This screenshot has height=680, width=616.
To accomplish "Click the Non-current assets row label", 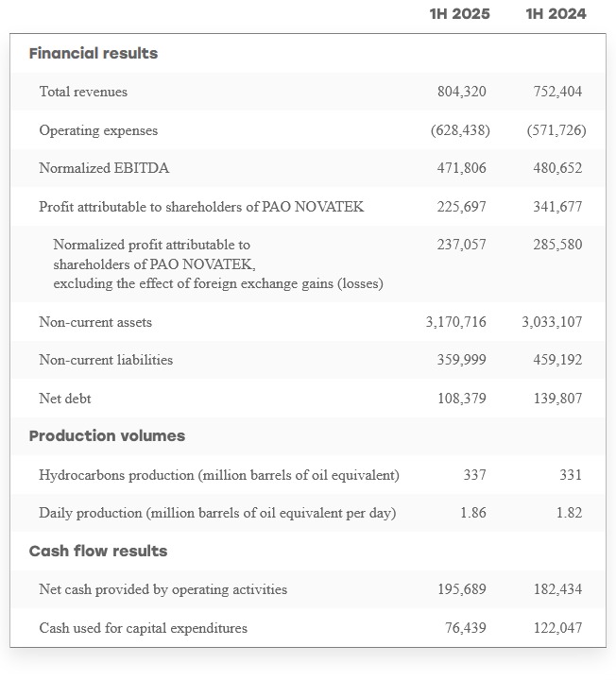I will (x=95, y=322).
